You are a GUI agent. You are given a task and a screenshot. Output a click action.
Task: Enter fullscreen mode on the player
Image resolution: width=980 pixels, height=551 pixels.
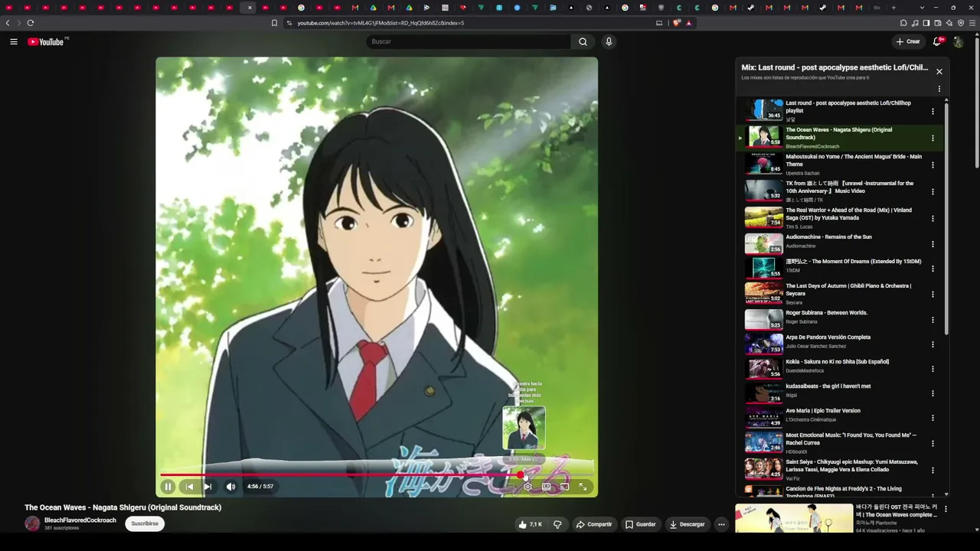click(x=583, y=487)
